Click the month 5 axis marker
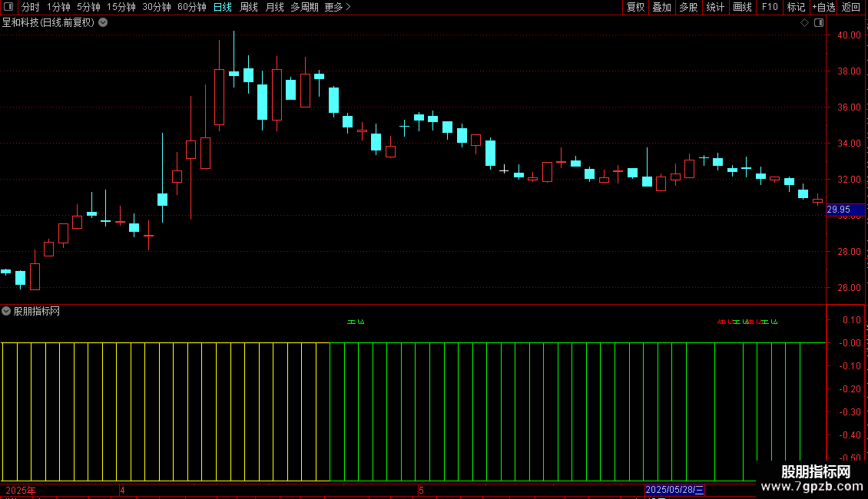The width and height of the screenshot is (868, 499). point(421,490)
